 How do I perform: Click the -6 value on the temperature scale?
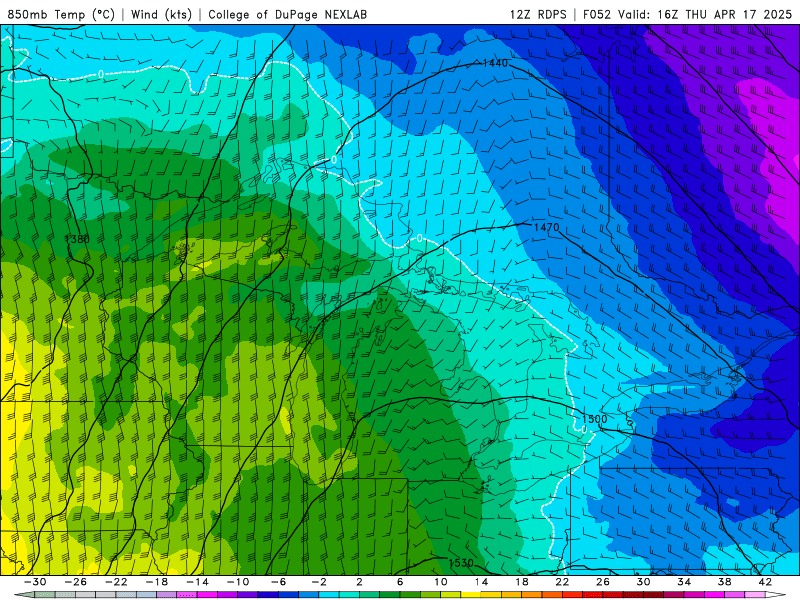(x=279, y=582)
